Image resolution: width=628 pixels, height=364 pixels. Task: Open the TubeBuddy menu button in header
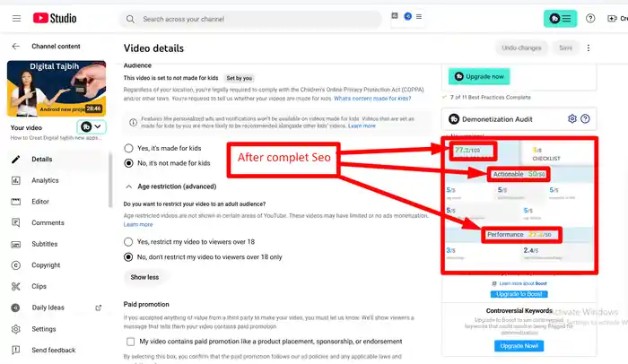[560, 19]
